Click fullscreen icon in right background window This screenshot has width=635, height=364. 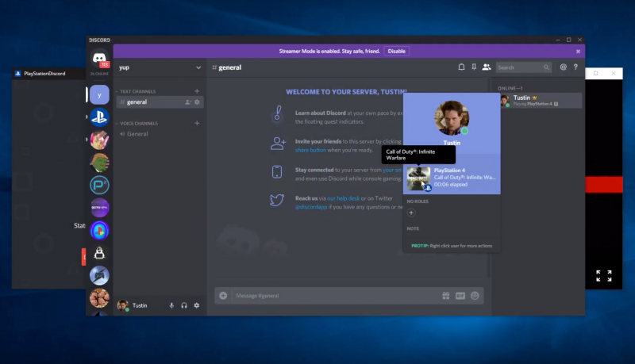click(604, 276)
